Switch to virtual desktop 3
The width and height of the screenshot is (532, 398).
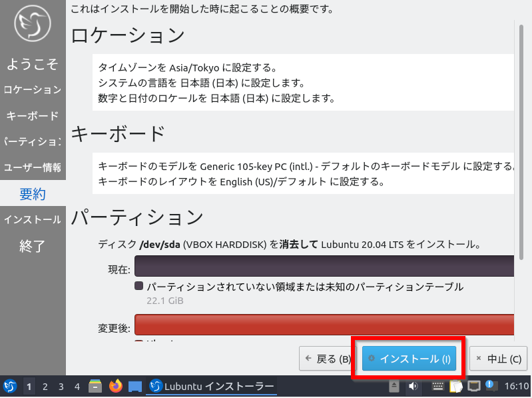pyautogui.click(x=61, y=387)
